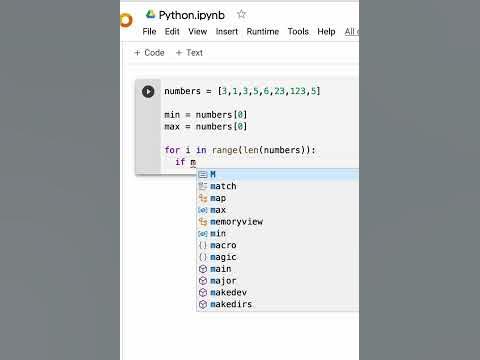Select 'makedev' autocomplete entry
This screenshot has width=480, height=360.
[278, 293]
